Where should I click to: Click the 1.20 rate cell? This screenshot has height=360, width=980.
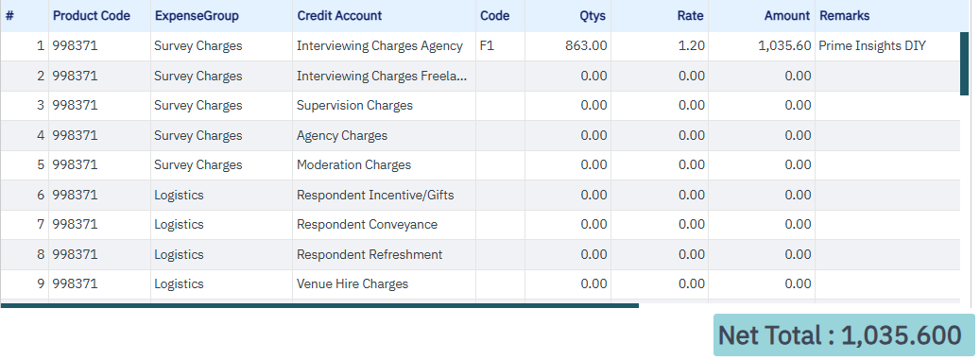tap(660, 46)
